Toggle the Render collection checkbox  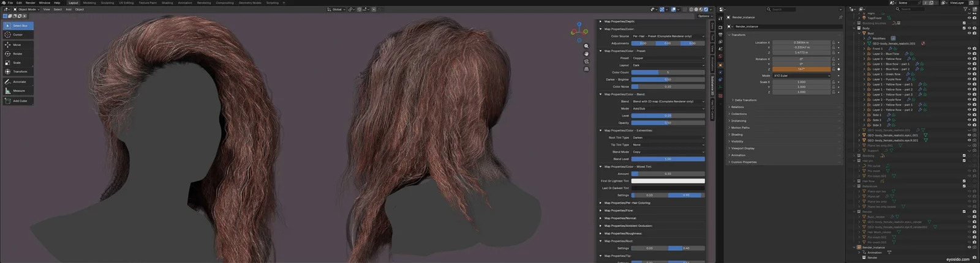click(x=964, y=212)
